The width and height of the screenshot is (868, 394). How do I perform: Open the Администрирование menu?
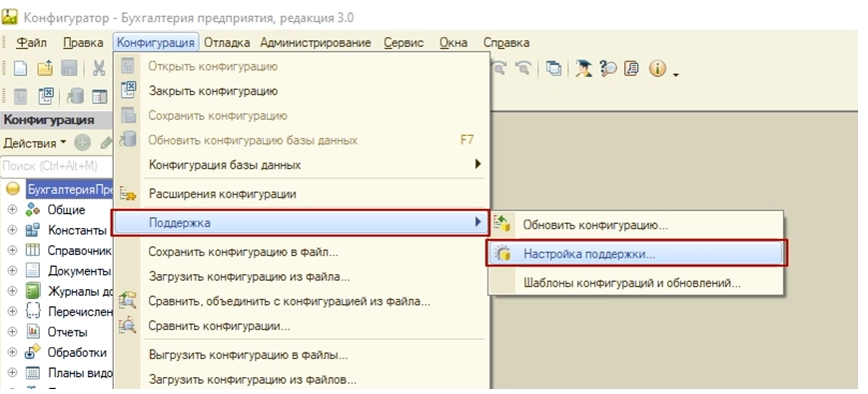[316, 43]
